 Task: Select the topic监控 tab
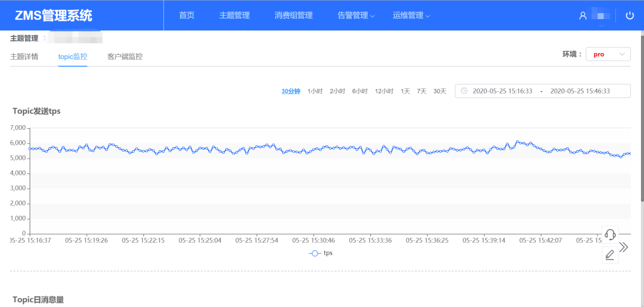pyautogui.click(x=73, y=57)
